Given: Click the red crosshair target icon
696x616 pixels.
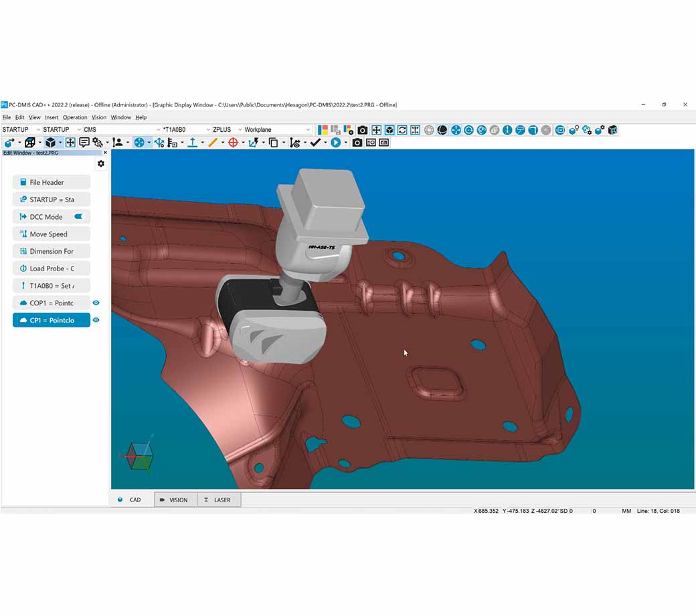Looking at the screenshot, I should pyautogui.click(x=233, y=143).
